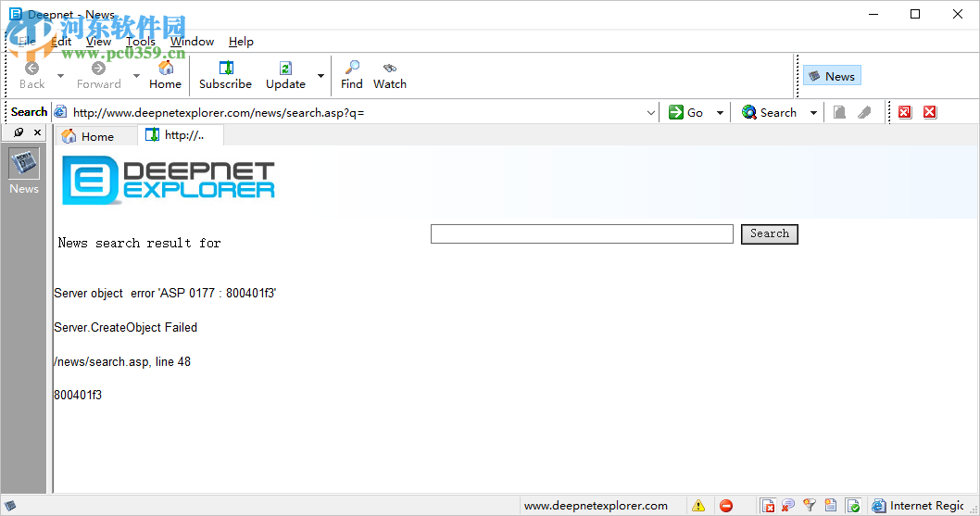
Task: Open the Tools menu
Action: point(141,42)
